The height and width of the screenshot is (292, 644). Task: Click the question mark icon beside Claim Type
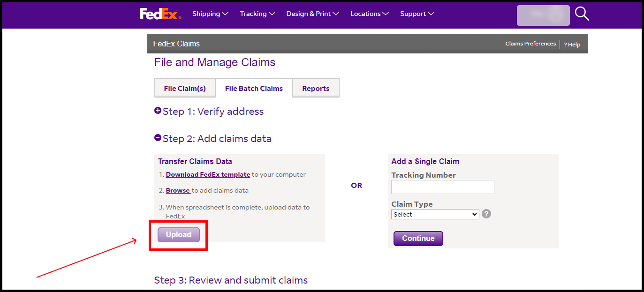tap(486, 214)
